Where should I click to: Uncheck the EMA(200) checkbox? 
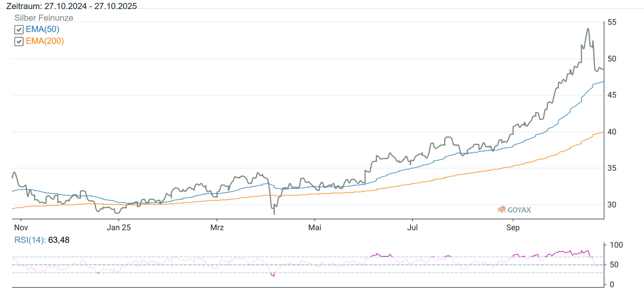point(19,42)
